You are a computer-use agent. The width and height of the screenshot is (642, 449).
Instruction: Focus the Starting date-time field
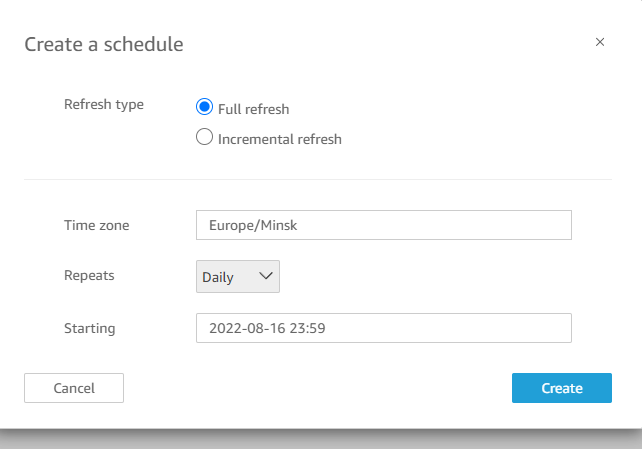[x=383, y=328]
